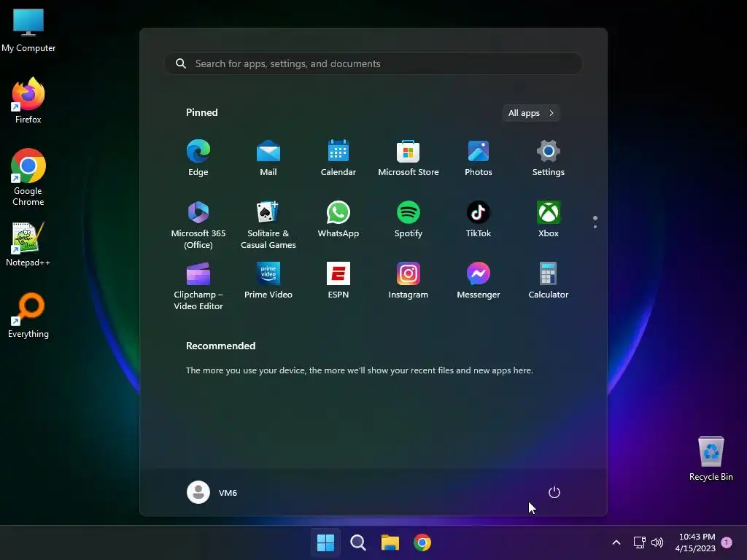Open network status in system tray
Image resolution: width=747 pixels, height=560 pixels.
tap(639, 542)
